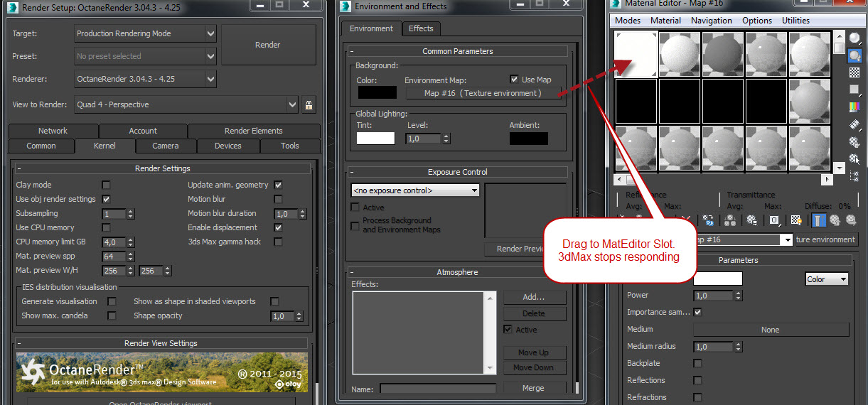Open the Color type dropdown in Parameters
The width and height of the screenshot is (868, 405).
pyautogui.click(x=827, y=279)
